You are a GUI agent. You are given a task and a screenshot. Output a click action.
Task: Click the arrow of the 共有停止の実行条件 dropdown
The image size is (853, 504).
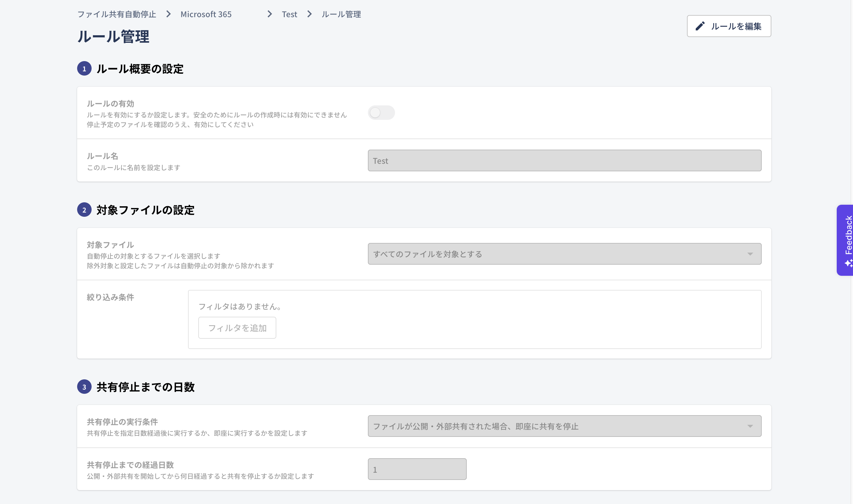[x=750, y=426]
